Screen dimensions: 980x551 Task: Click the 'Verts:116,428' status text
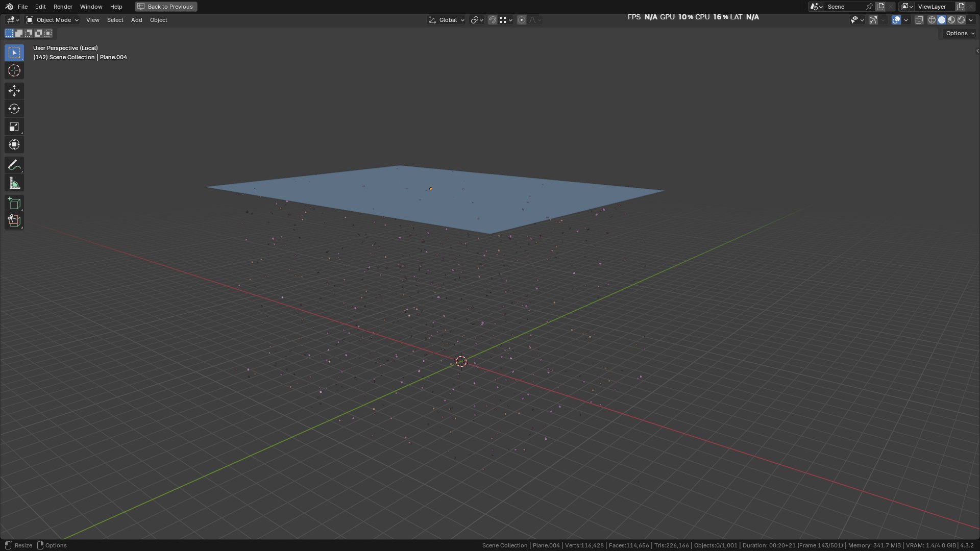584,545
